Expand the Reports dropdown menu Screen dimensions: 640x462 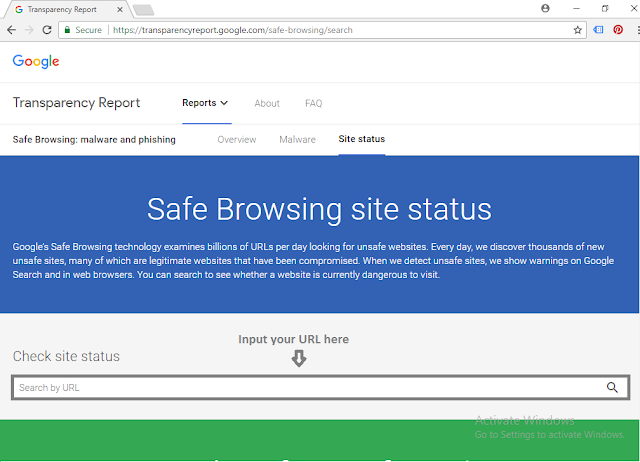[205, 103]
